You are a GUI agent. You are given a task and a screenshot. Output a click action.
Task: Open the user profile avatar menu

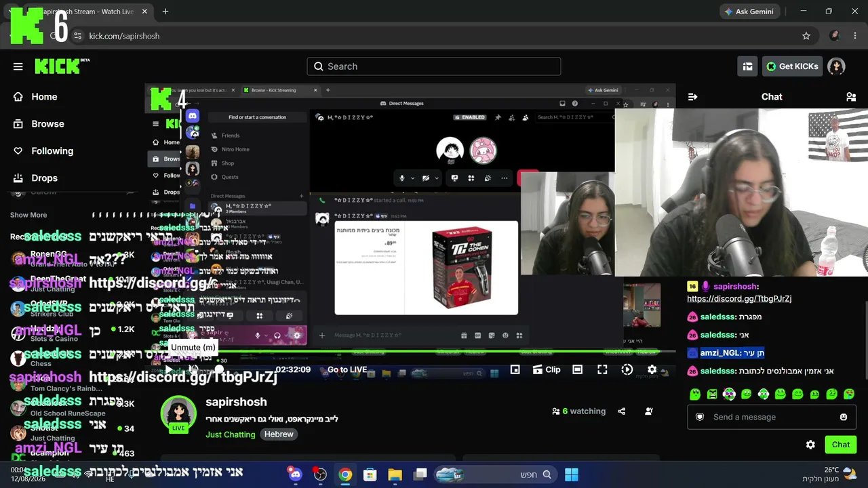click(x=836, y=66)
